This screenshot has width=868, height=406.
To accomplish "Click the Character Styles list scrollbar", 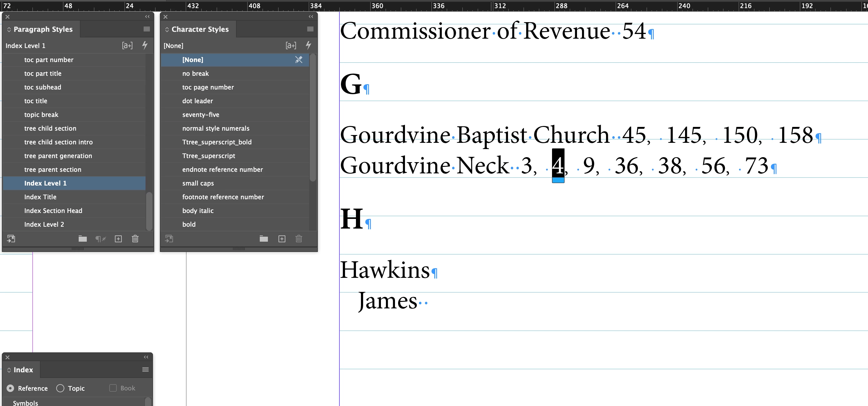I will [x=313, y=118].
